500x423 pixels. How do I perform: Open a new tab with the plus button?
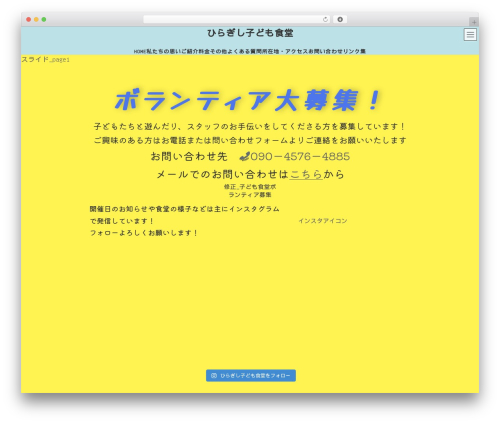[474, 22]
